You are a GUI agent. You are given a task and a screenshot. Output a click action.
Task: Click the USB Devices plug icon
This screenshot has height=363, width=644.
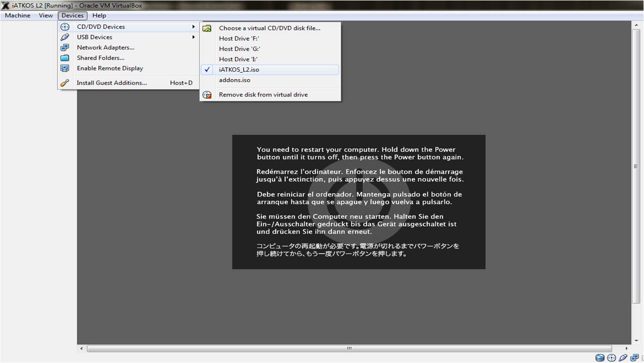coord(65,37)
